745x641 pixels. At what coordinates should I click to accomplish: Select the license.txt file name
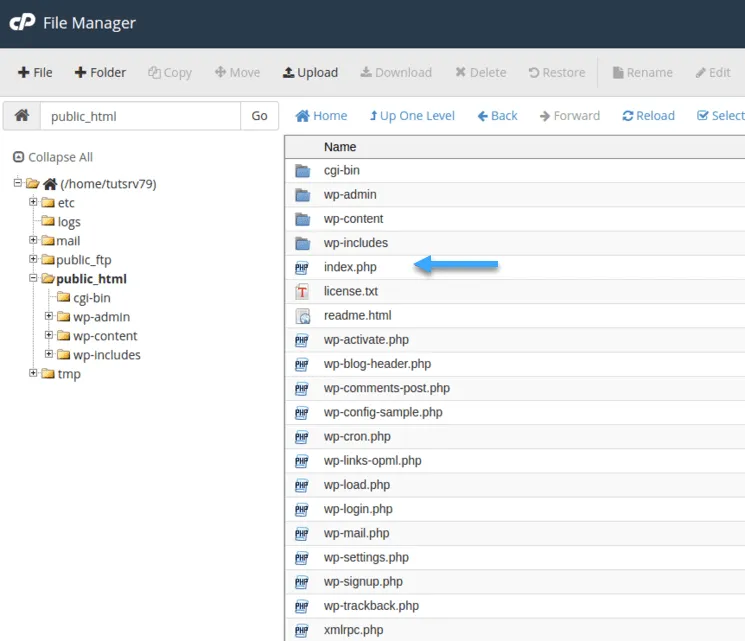click(x=351, y=291)
